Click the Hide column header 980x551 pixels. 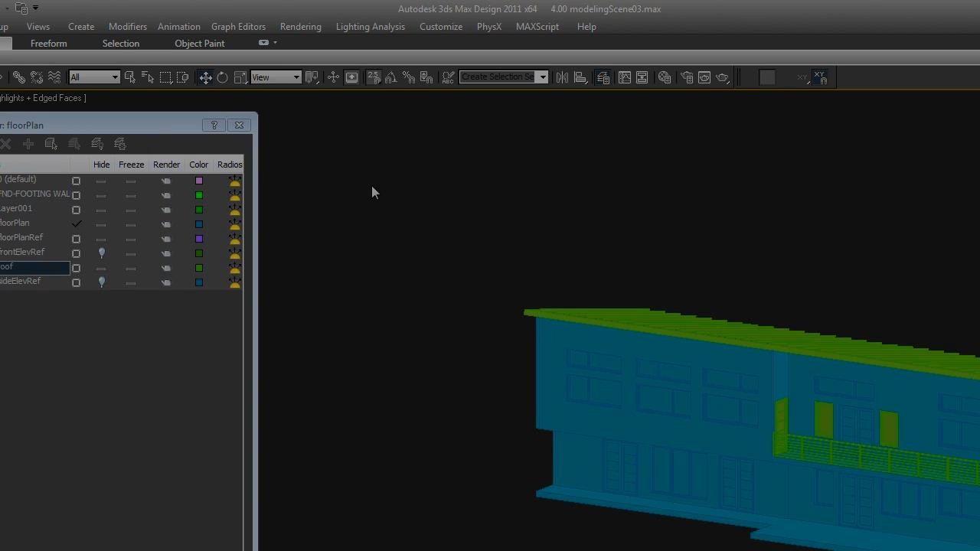pos(102,165)
